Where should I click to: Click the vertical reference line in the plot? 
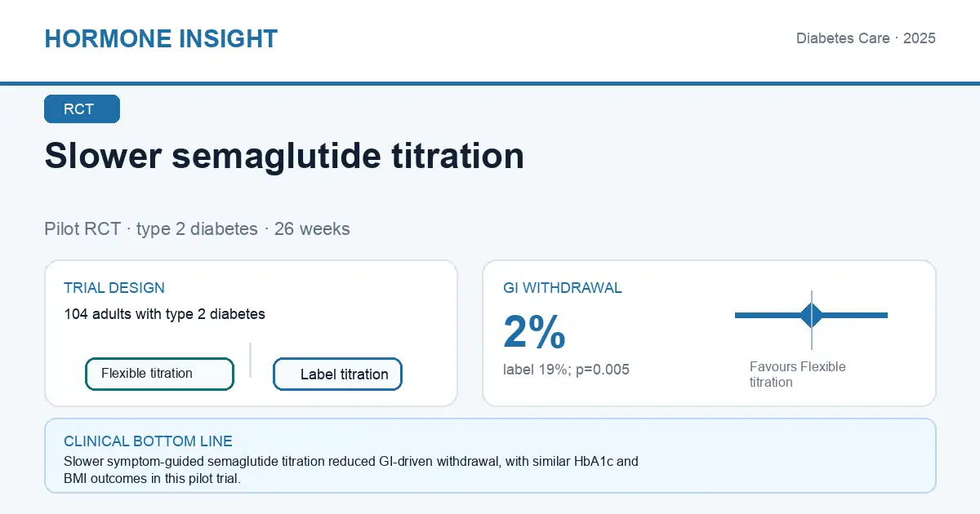[812, 320]
